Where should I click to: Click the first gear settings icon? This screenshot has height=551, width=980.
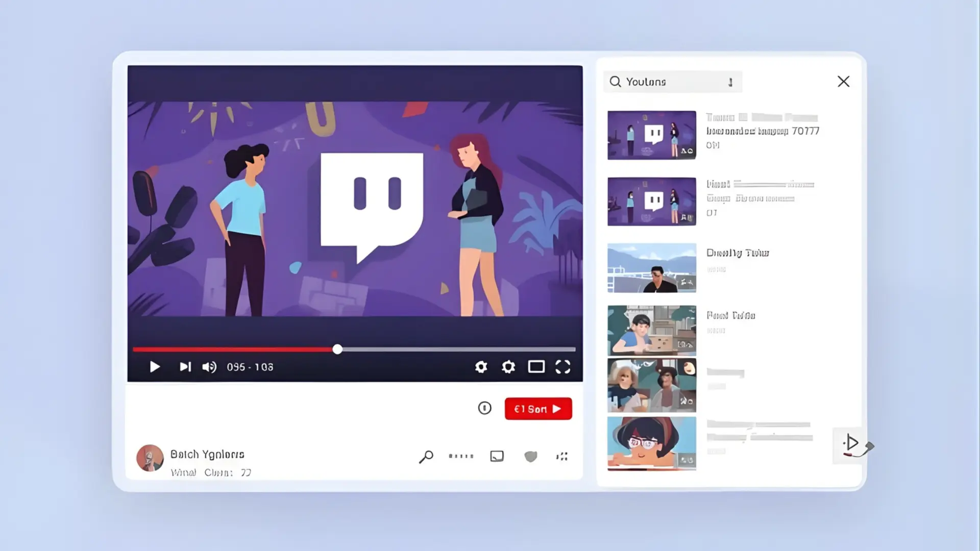pos(481,367)
